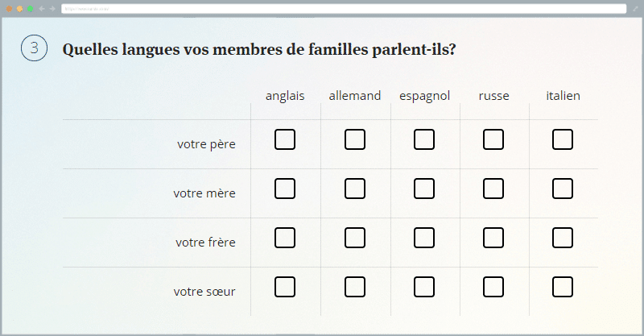Viewport: 644px width, 336px height.
Task: Click the question number 3 circle
Action: (x=34, y=48)
